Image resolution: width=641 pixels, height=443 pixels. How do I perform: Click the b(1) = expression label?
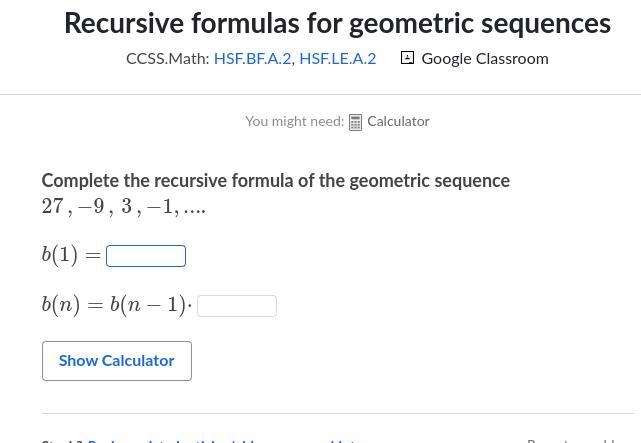click(x=71, y=256)
